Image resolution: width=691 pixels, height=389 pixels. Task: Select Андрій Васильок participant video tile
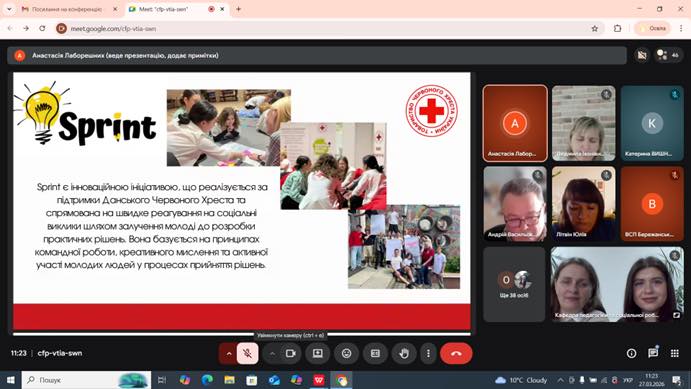click(515, 204)
